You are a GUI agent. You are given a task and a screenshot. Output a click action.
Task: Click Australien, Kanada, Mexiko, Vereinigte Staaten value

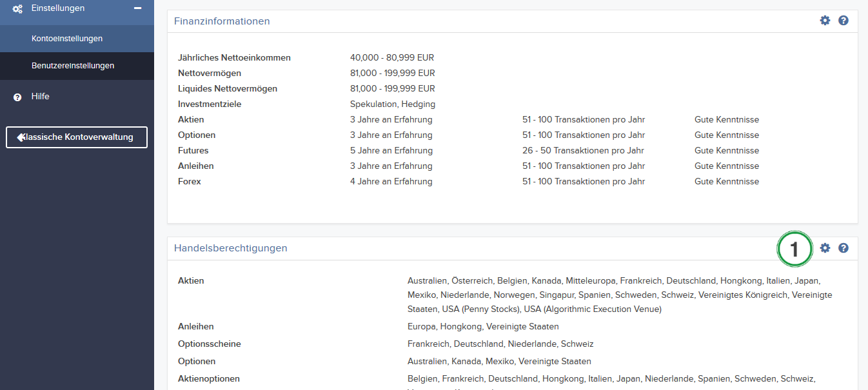coord(499,362)
